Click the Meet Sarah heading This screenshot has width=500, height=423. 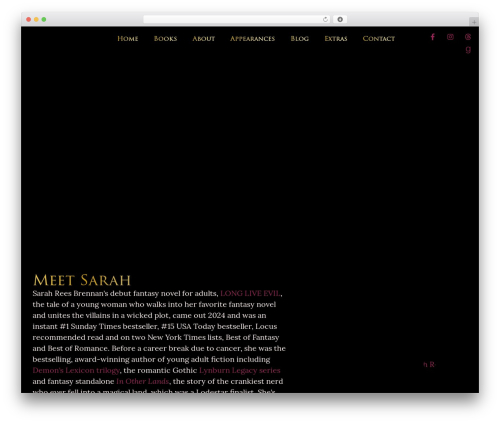coord(82,280)
